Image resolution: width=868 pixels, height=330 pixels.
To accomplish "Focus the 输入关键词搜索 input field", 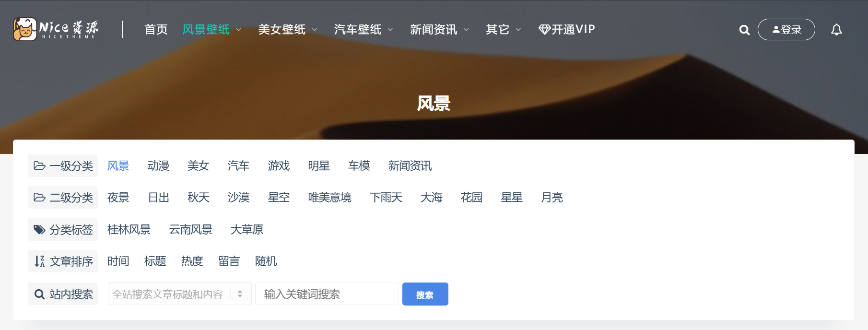I will point(327,294).
